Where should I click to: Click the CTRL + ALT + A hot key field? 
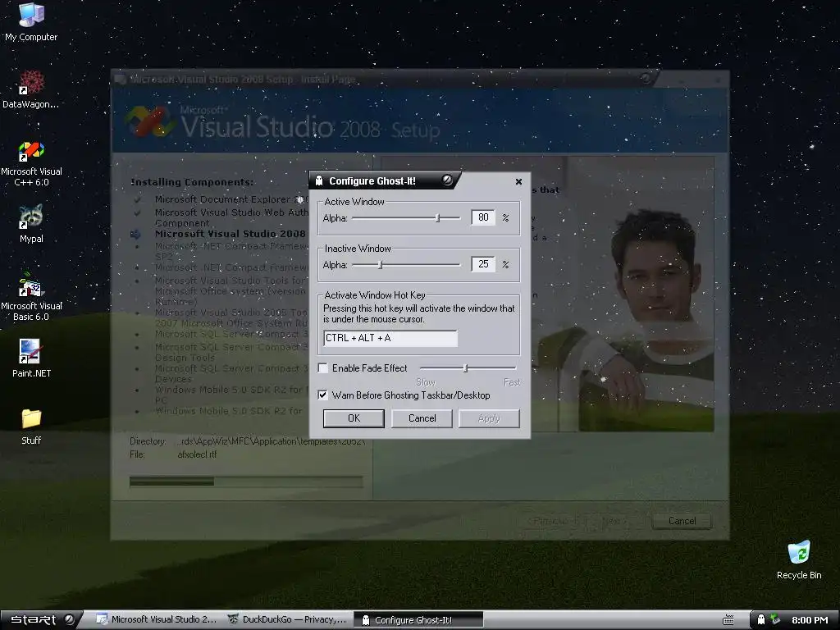(390, 338)
